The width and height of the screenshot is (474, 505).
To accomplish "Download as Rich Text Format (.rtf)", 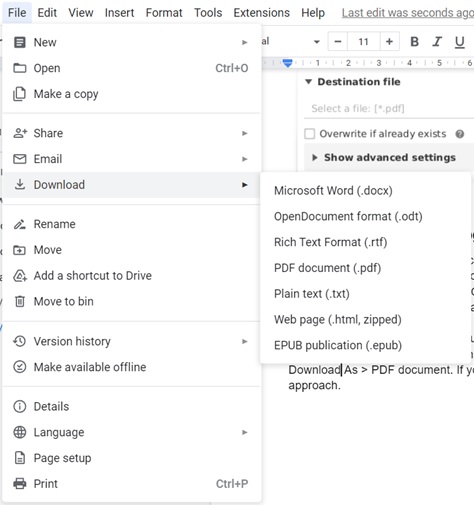I will (x=366, y=242).
